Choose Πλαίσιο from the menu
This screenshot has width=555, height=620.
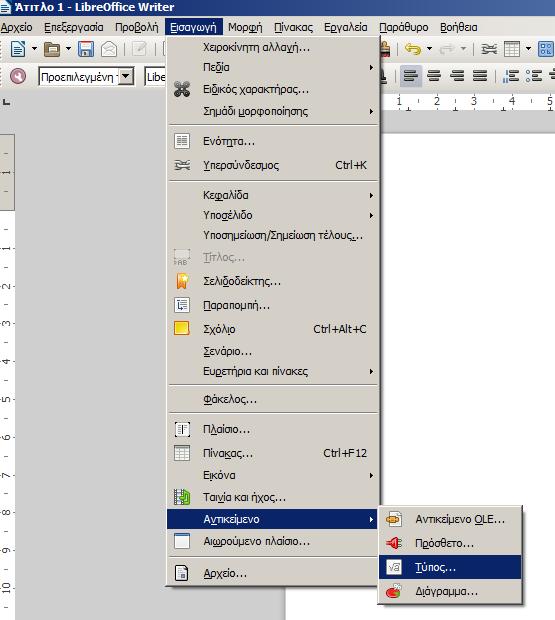tap(273, 429)
